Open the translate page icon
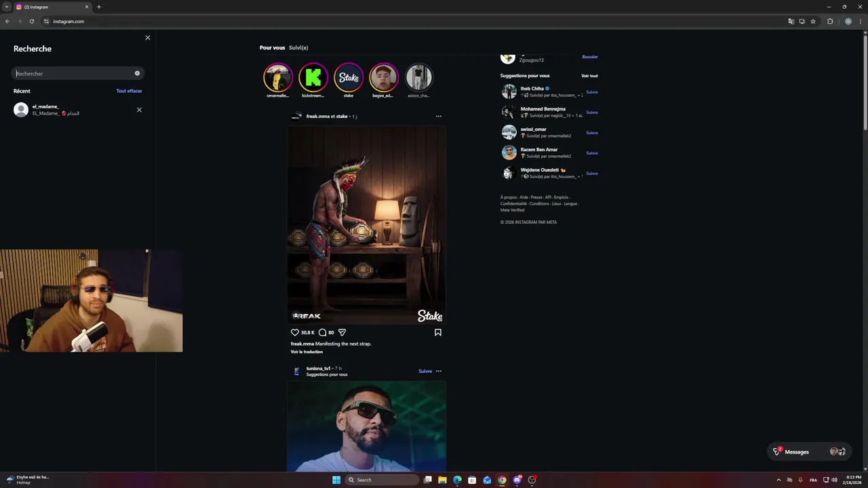 (791, 21)
